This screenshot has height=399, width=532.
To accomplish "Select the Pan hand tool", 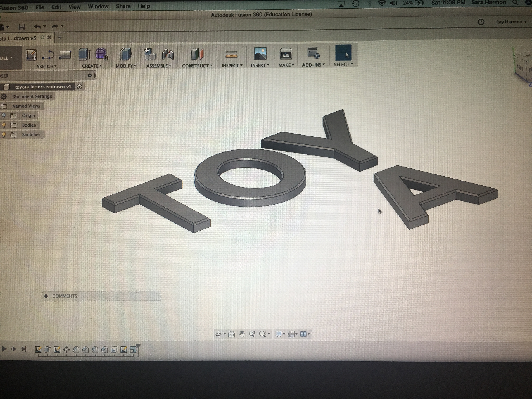I will [x=242, y=334].
